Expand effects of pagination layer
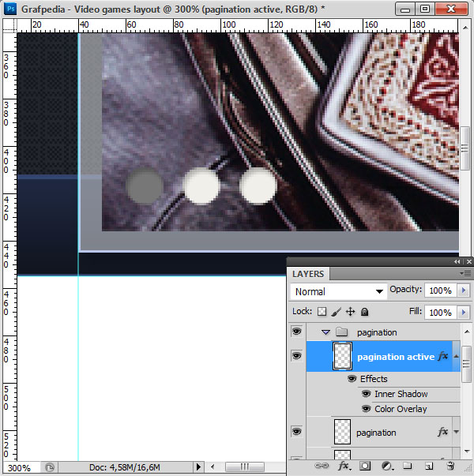The width and height of the screenshot is (474, 476). [x=456, y=432]
